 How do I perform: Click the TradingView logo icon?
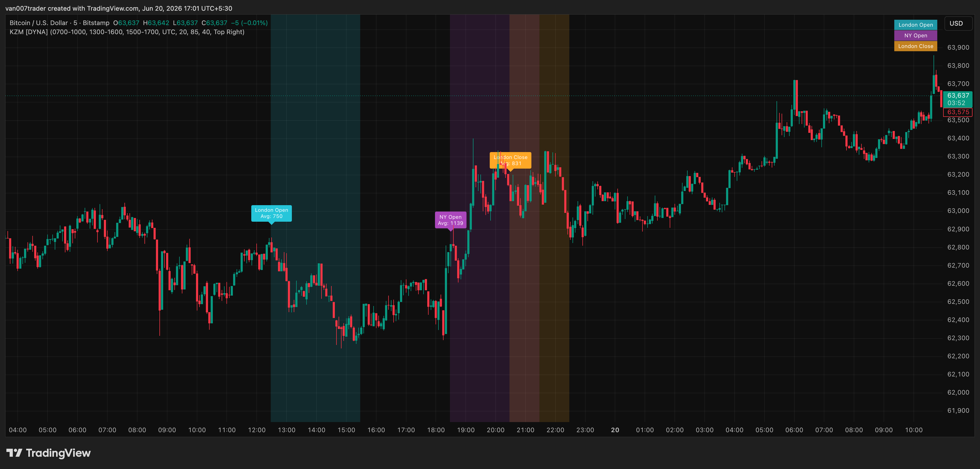[x=14, y=453]
